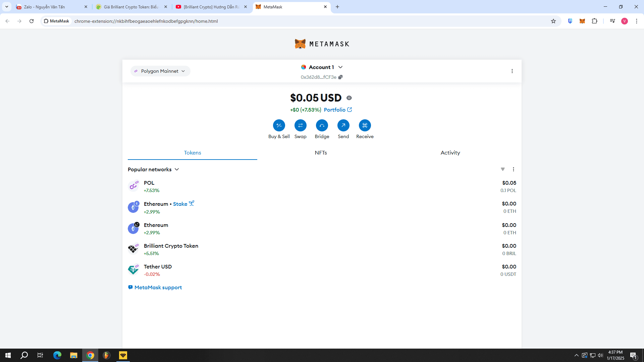Open a new browser tab
The image size is (644, 362).
(x=337, y=7)
